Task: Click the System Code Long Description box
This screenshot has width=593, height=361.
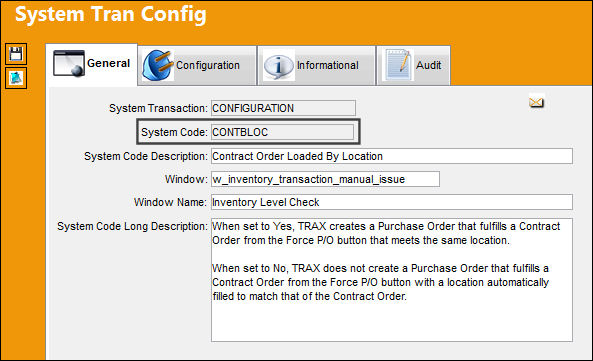Action: point(392,280)
